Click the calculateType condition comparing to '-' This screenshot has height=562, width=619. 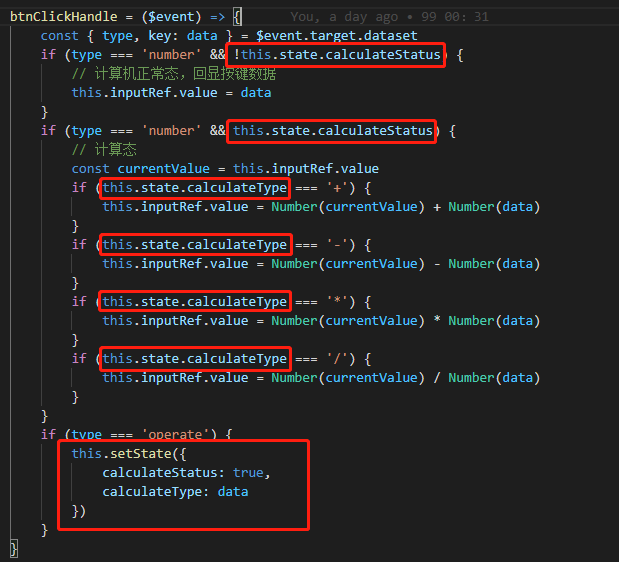point(195,245)
